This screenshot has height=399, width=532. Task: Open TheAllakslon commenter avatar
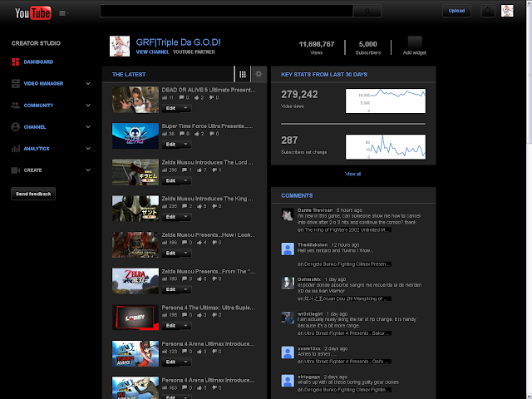(x=288, y=249)
